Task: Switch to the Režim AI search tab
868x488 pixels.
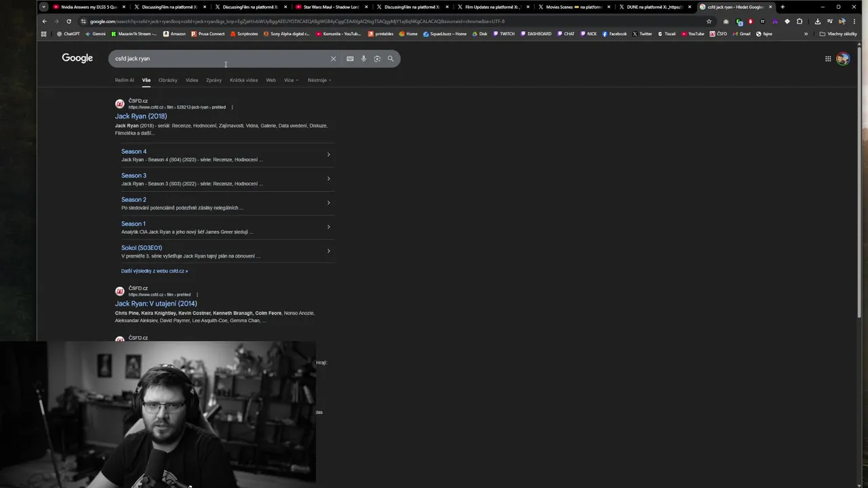Action: pos(124,80)
